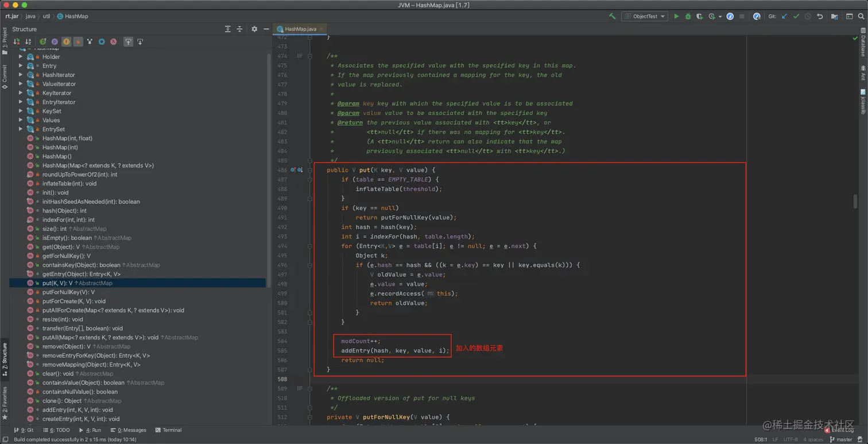Expand the Holder class node
The width and height of the screenshot is (868, 444).
[x=21, y=57]
